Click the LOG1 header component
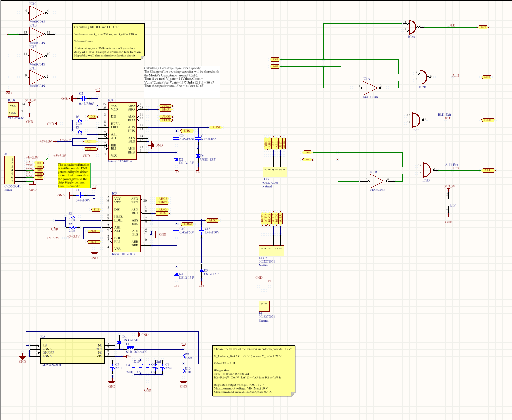The width and height of the screenshot is (512, 420). pyautogui.click(x=274, y=171)
